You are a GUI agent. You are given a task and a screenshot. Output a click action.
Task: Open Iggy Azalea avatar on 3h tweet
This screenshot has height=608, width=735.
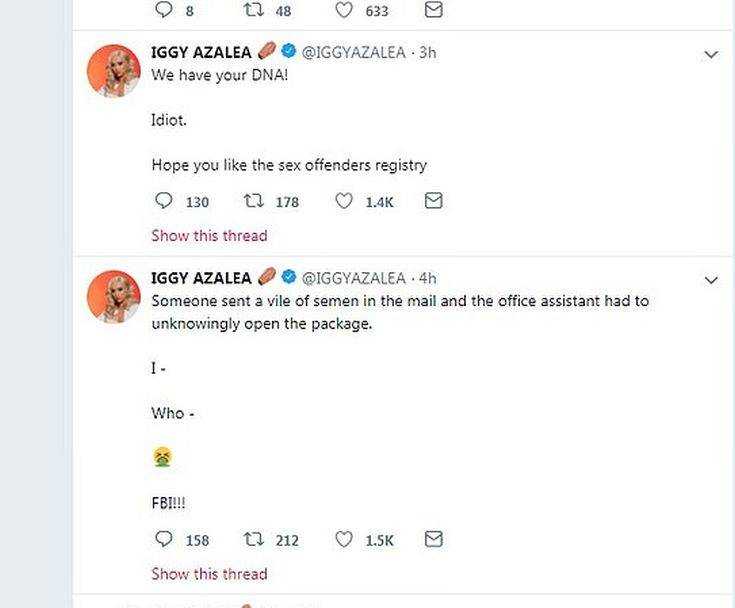(x=114, y=71)
